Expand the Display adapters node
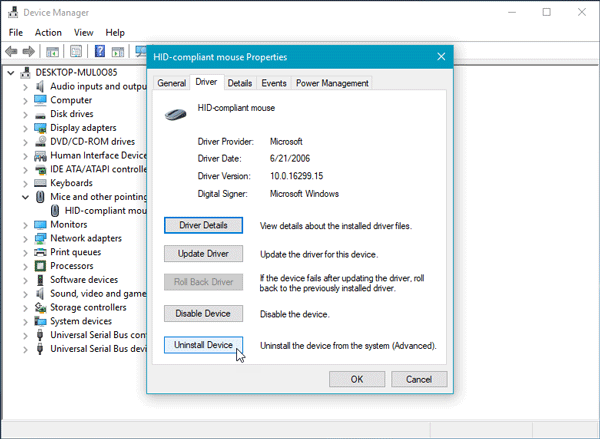The width and height of the screenshot is (600, 439). tap(25, 128)
